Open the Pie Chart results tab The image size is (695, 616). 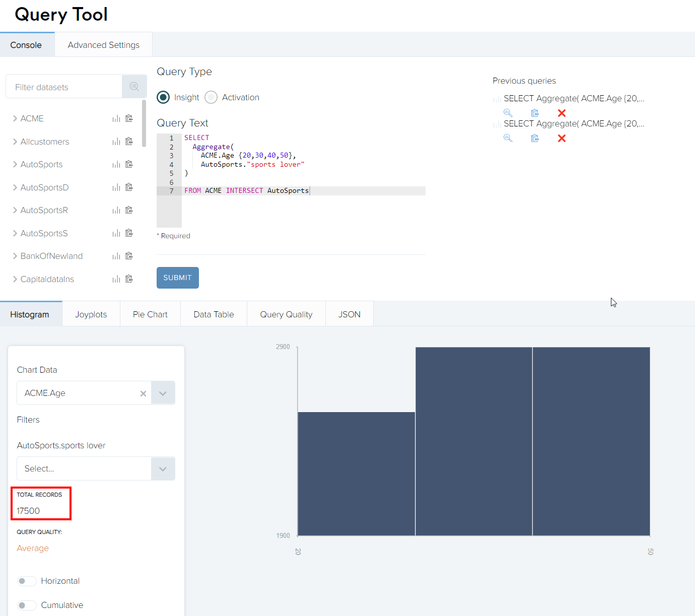(x=150, y=314)
